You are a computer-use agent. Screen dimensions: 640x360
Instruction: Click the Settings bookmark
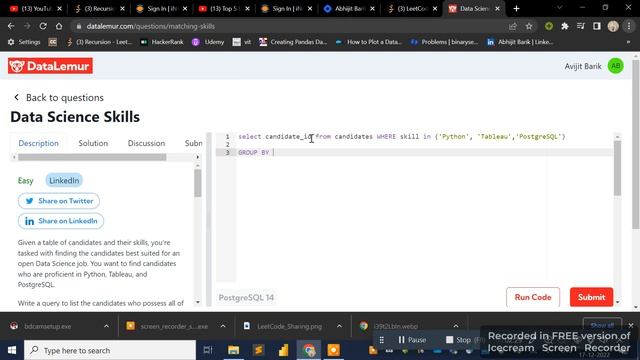point(24,42)
